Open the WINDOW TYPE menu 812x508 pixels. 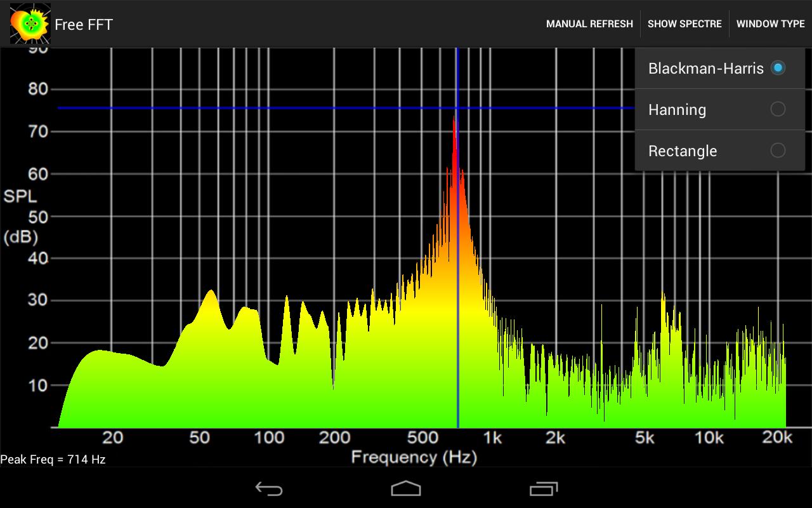click(770, 23)
